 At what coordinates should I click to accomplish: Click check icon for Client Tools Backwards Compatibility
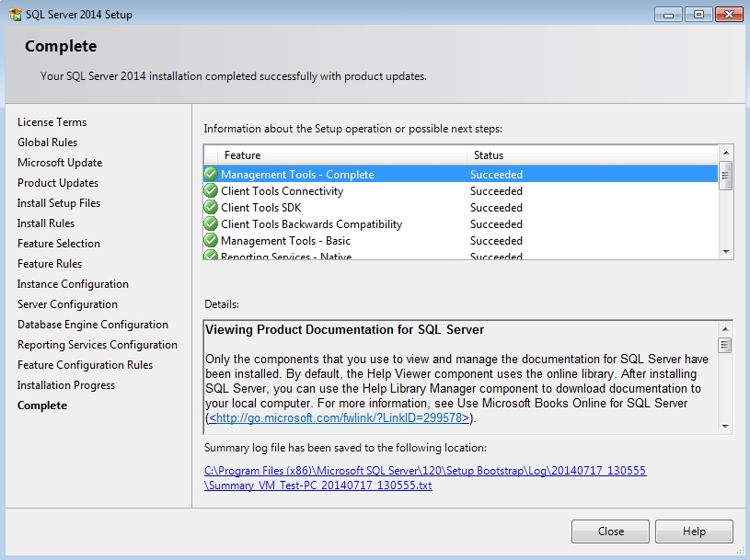tap(211, 224)
